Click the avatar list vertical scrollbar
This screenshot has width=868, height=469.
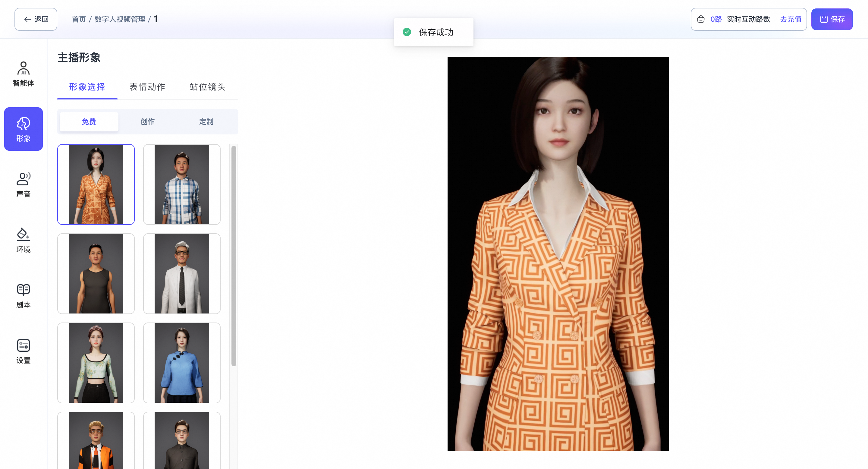[x=234, y=256]
